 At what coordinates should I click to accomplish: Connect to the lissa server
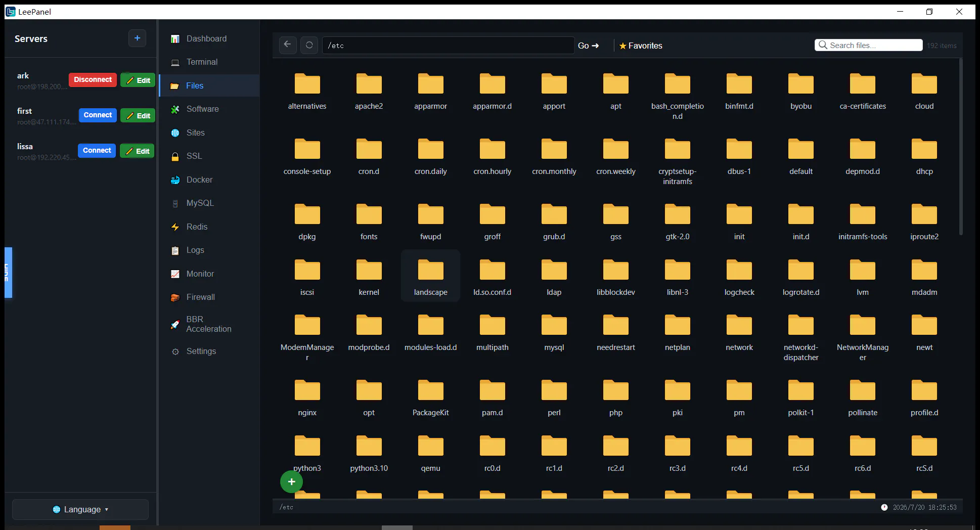(x=97, y=151)
